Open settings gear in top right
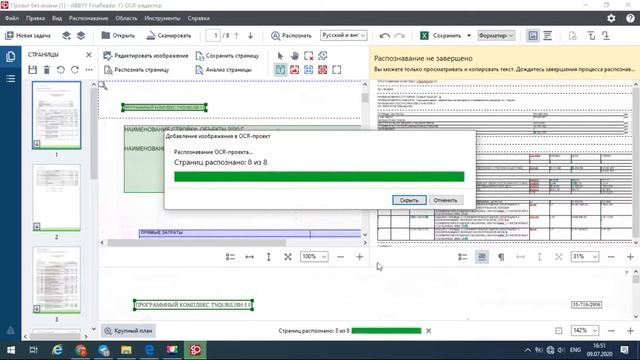Viewport: 640px width, 360px height. [x=611, y=18]
